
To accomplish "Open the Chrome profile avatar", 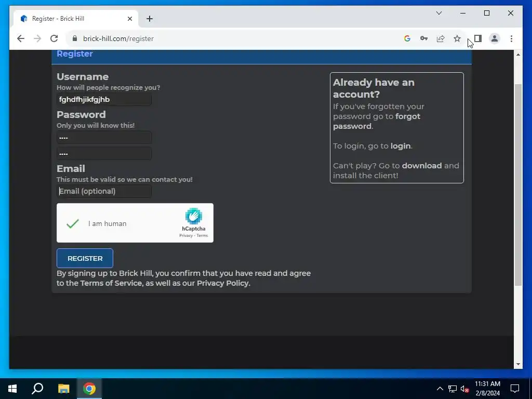I will pyautogui.click(x=495, y=38).
